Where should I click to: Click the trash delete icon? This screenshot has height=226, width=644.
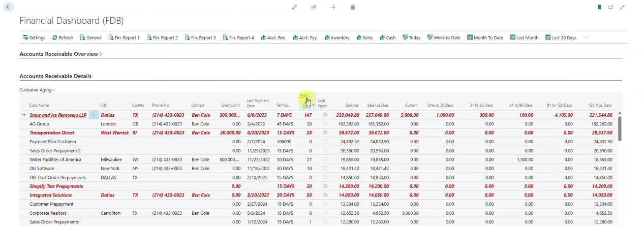[x=353, y=7]
